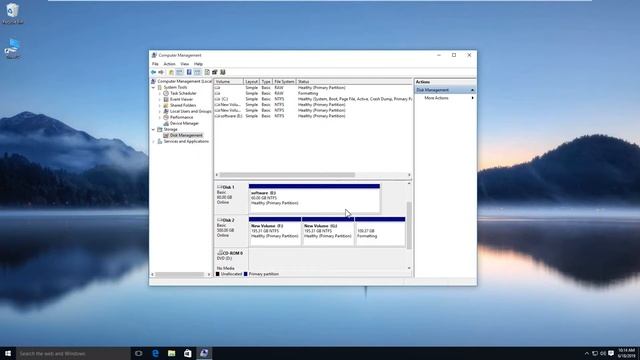Expand the Services and Applications node
The height and width of the screenshot is (360, 640).
tap(153, 141)
